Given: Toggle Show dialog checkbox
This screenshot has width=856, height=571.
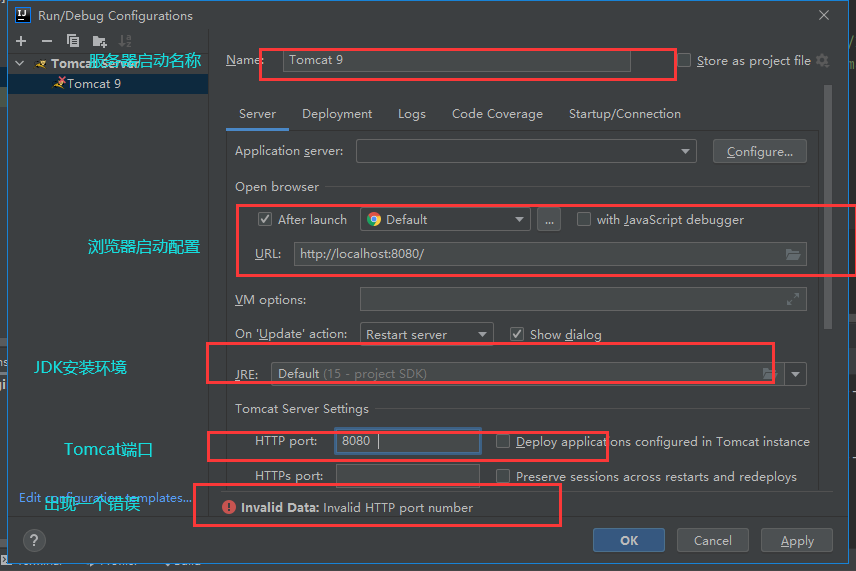Looking at the screenshot, I should 517,334.
